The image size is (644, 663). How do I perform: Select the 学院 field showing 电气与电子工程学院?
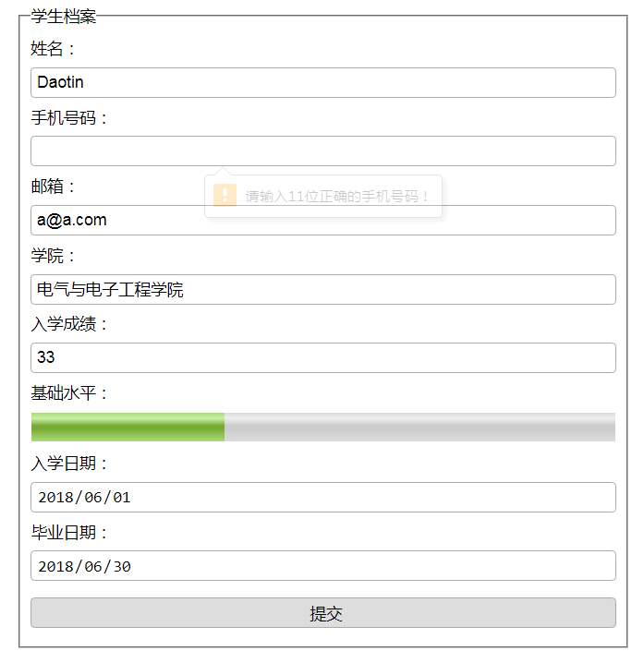(x=322, y=289)
